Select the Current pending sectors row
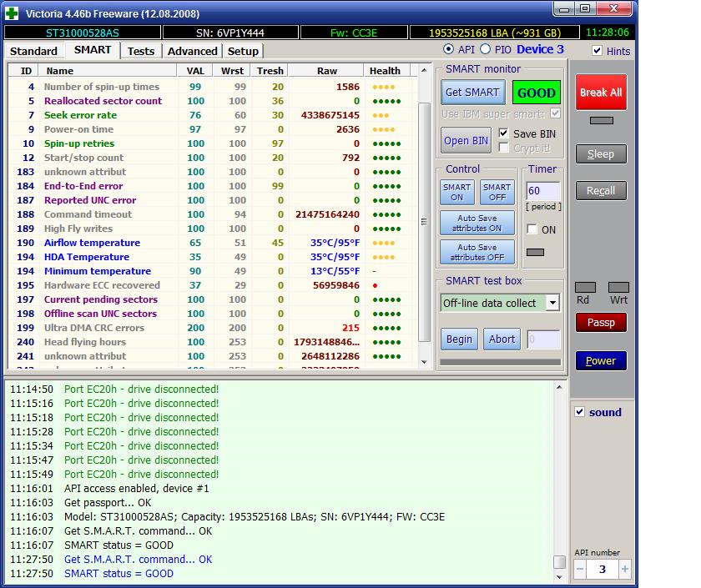 pos(213,299)
